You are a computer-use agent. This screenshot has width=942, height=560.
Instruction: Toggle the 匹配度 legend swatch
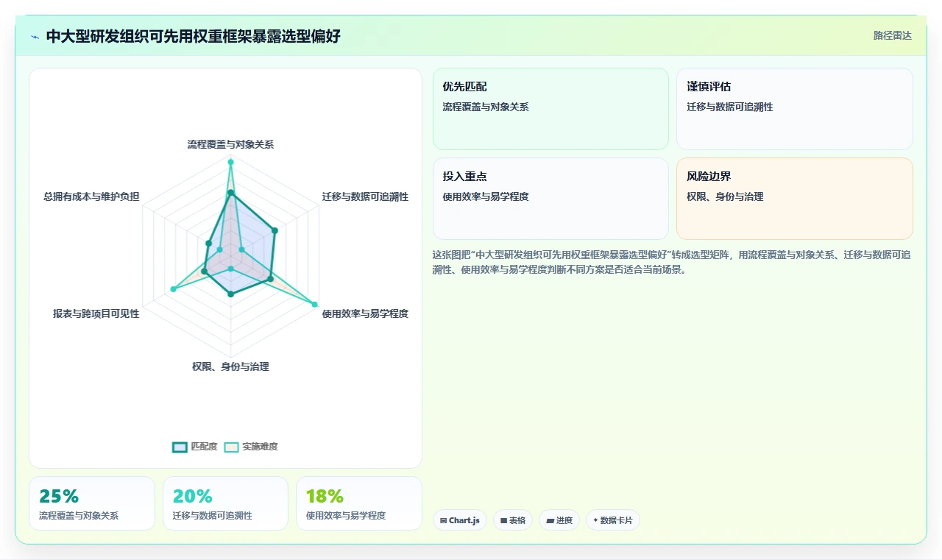180,447
